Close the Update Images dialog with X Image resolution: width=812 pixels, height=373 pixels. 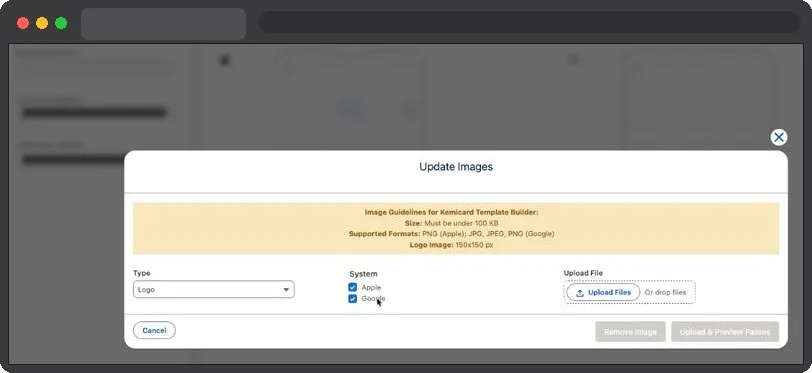tap(778, 137)
